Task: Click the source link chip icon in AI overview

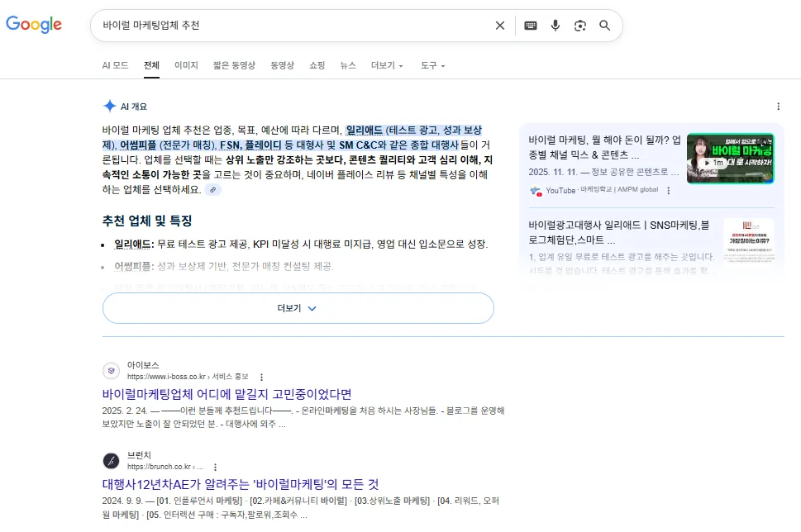Action: pos(213,190)
